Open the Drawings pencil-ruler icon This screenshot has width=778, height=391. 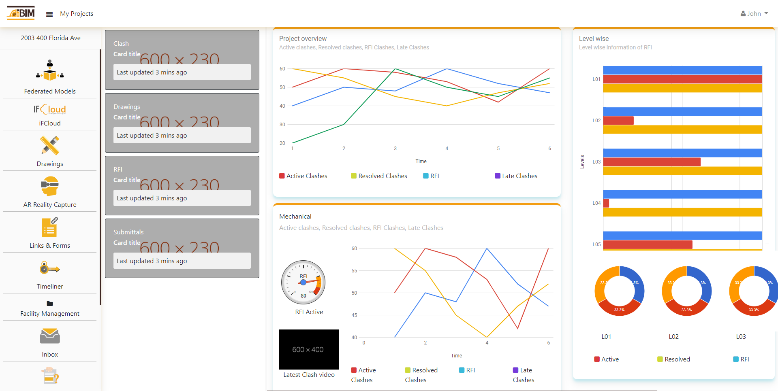[50, 145]
